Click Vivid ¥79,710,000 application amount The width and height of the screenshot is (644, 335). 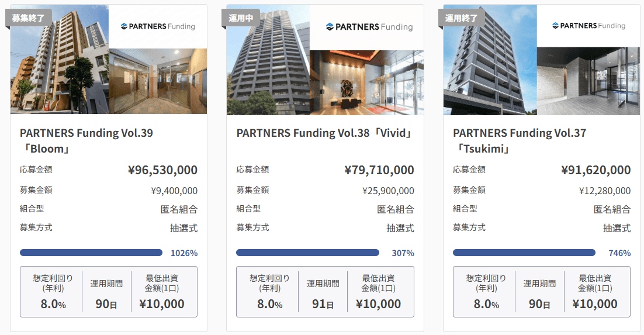(x=379, y=170)
